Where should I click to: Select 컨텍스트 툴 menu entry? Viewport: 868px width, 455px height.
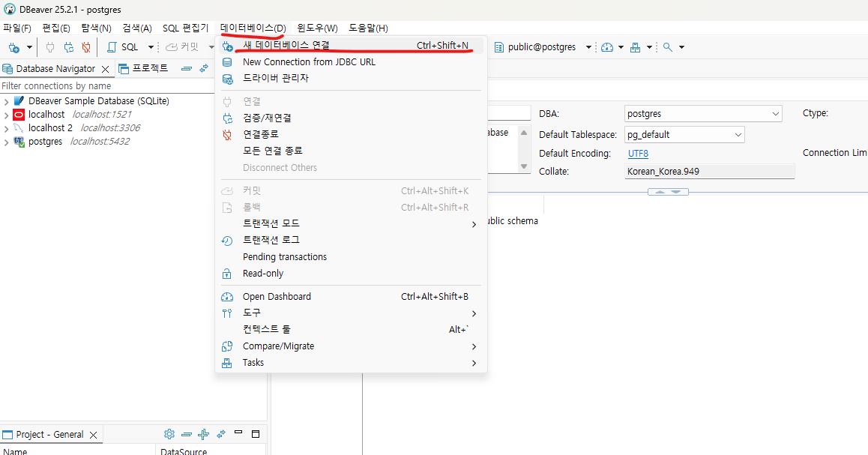pos(351,329)
